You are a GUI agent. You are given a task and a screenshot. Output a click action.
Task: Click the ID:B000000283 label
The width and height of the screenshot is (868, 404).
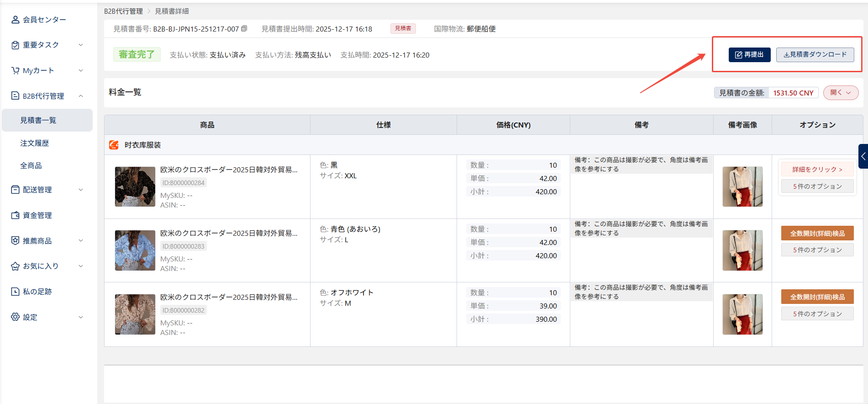tap(184, 246)
